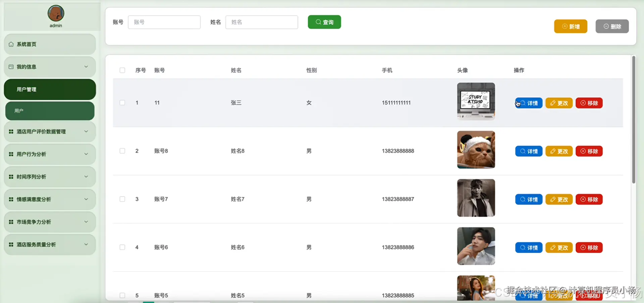Image resolution: width=644 pixels, height=303 pixels.
Task: Tick the select-all checkbox in table header
Action: pos(122,70)
